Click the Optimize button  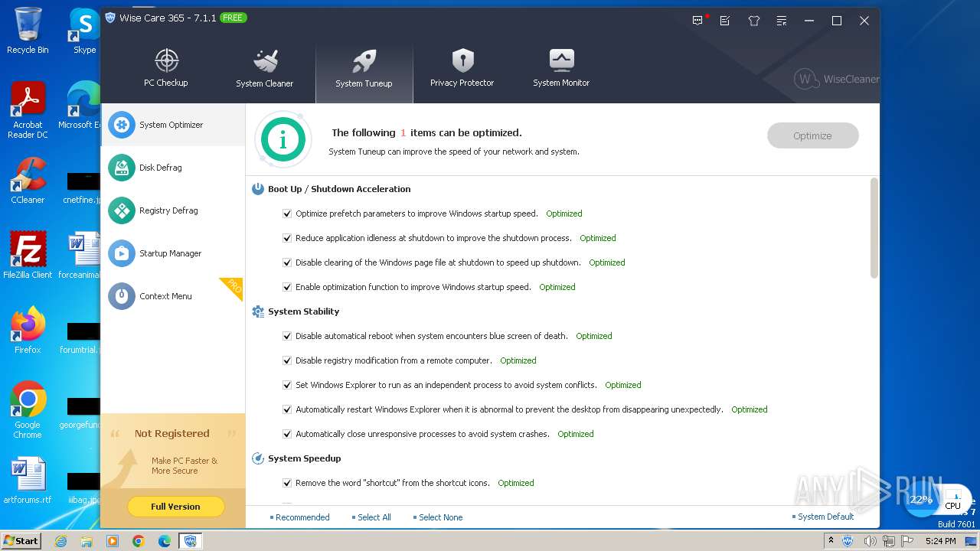812,135
